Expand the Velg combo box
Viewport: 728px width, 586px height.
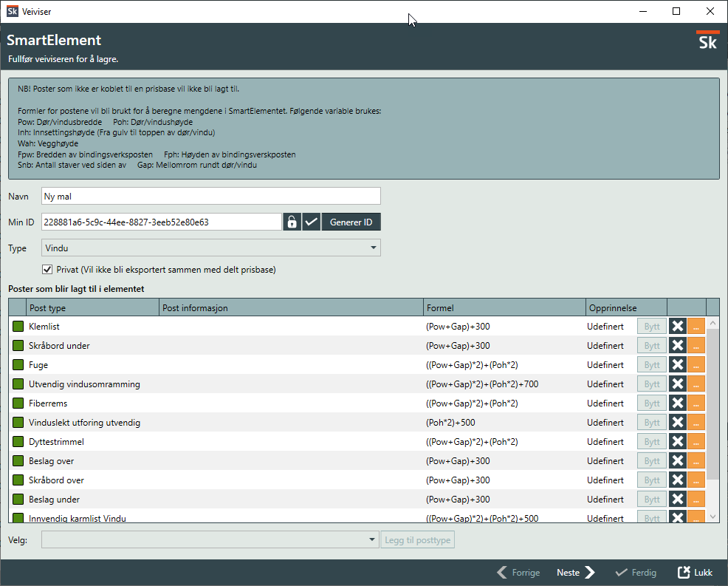tap(210, 540)
